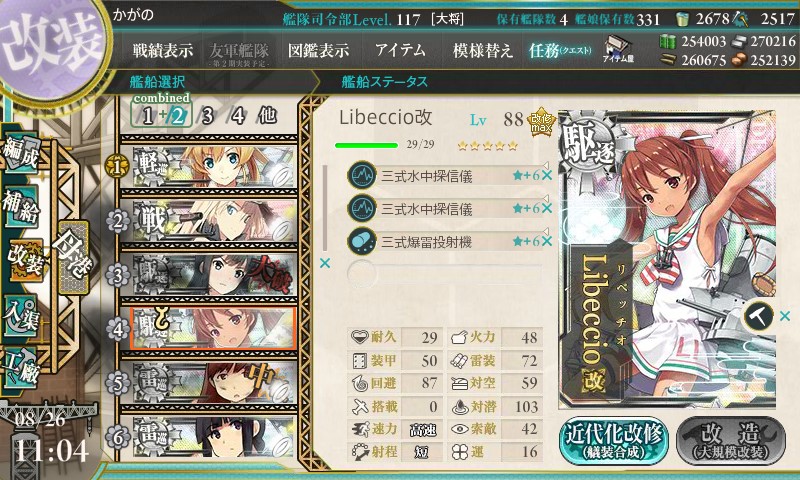Open the 工廠 factory sidebar icon
Screen dimensions: 800x480
click(x=21, y=367)
